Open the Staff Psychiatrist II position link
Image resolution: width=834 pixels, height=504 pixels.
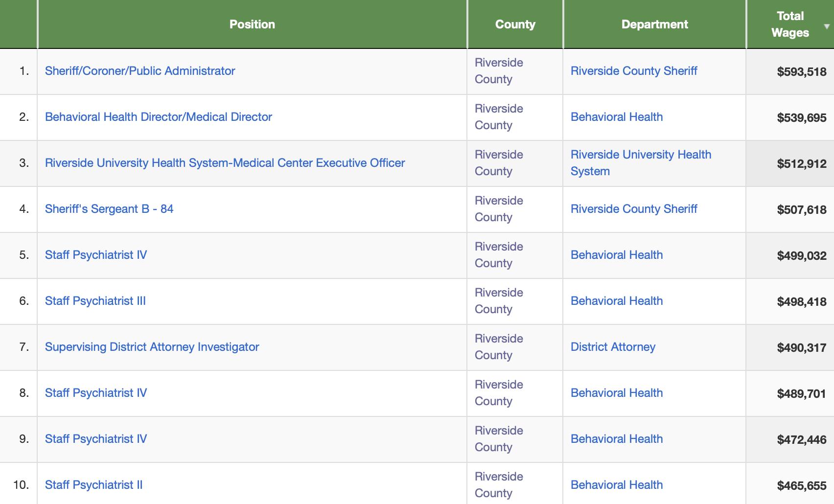tap(94, 485)
